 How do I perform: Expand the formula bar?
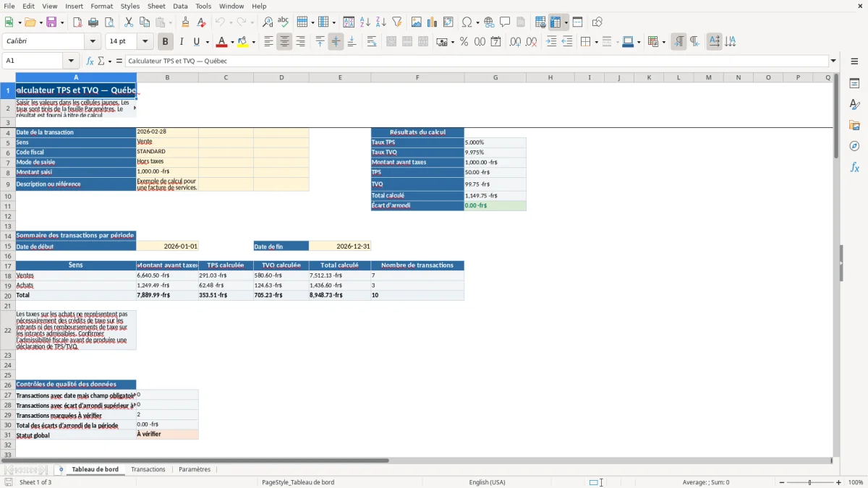click(x=833, y=61)
